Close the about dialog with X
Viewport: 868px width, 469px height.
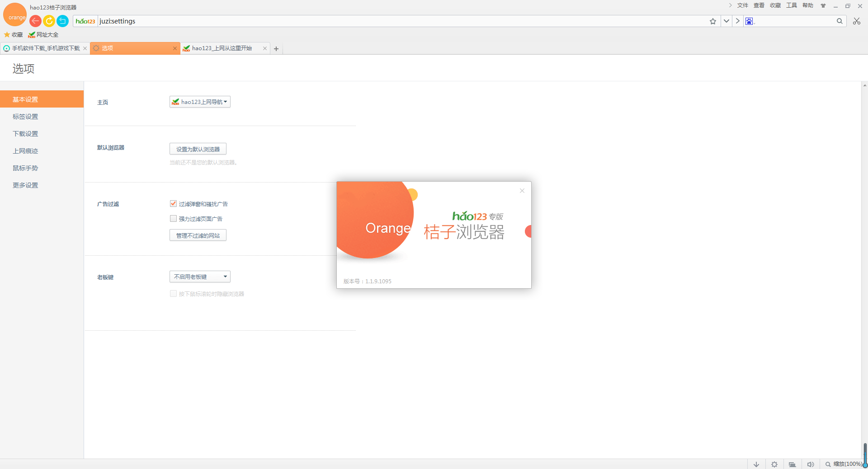522,191
